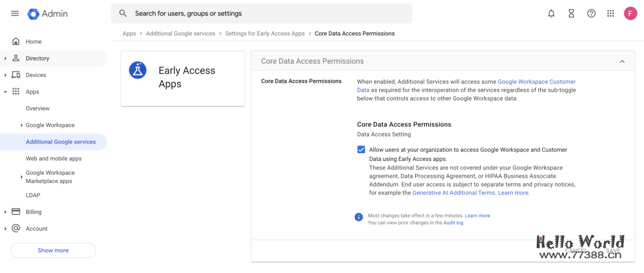644x273 pixels.
Task: Click the Account at-sign icon
Action: click(x=16, y=228)
